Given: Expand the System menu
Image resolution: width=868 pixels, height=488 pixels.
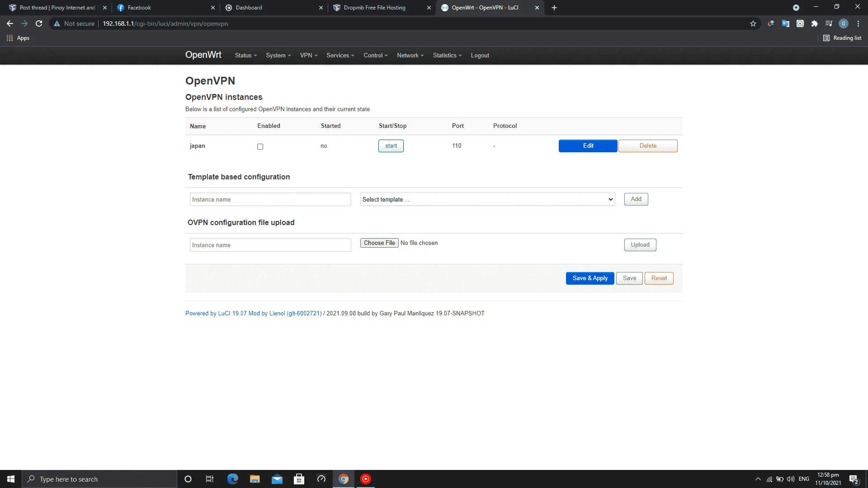Looking at the screenshot, I should tap(278, 56).
